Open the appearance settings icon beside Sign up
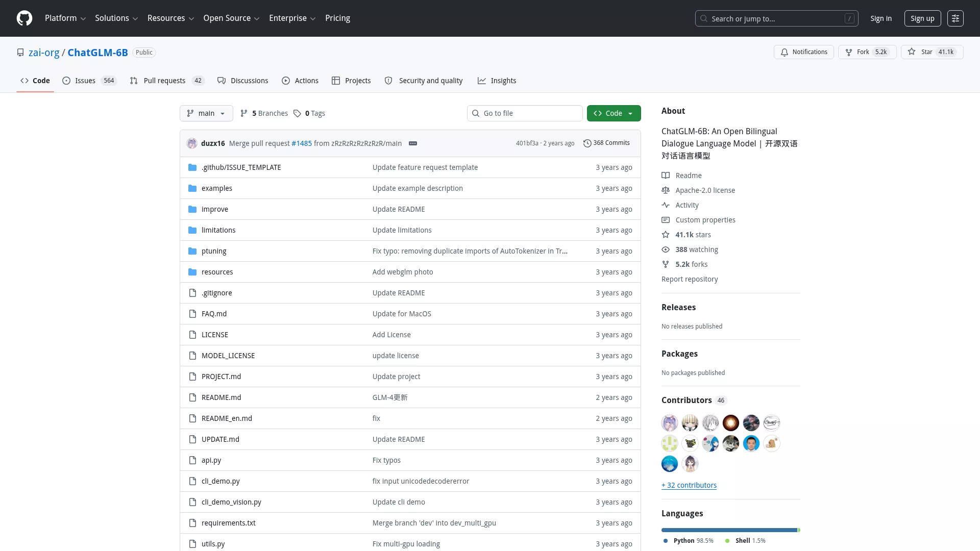 point(955,18)
